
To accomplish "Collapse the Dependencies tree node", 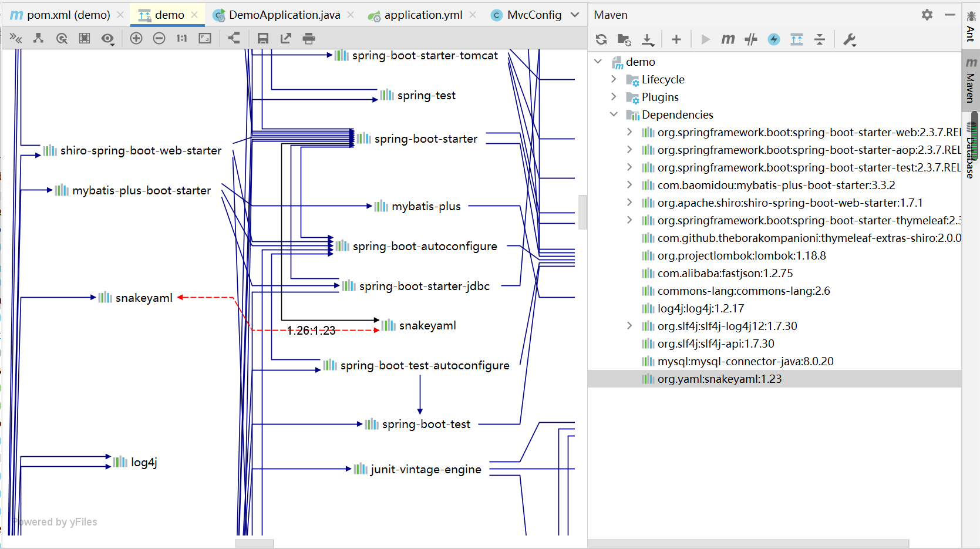I will 614,114.
